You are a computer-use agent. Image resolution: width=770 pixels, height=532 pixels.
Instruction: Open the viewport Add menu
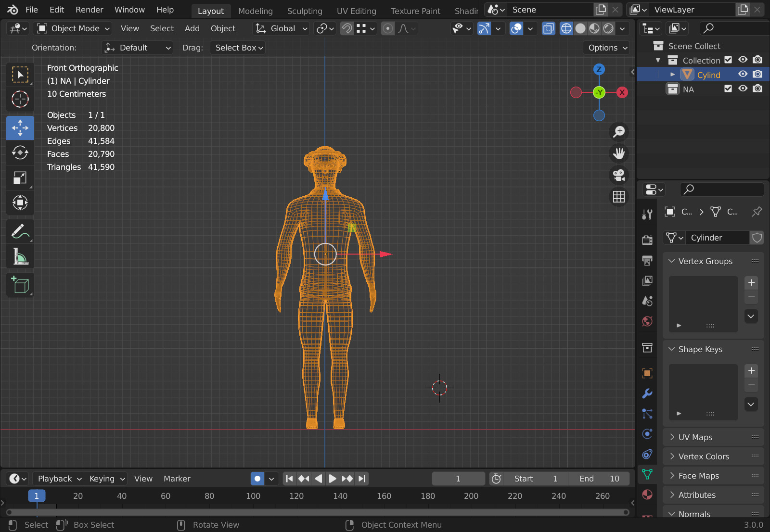[192, 28]
